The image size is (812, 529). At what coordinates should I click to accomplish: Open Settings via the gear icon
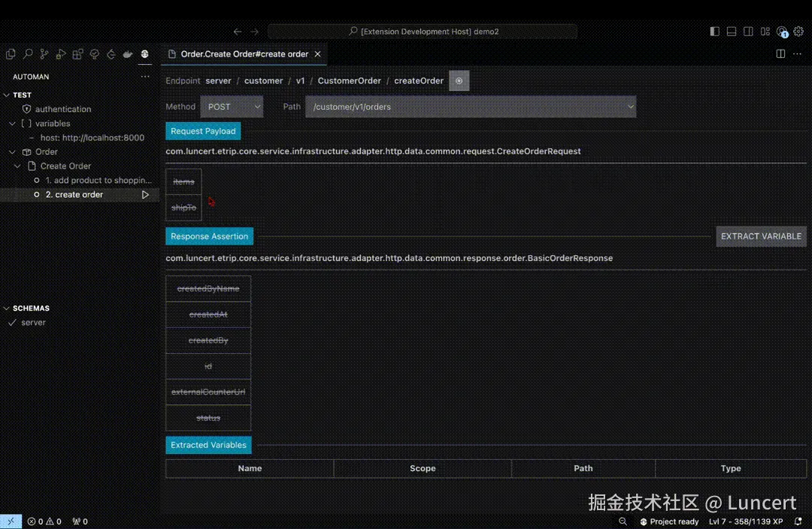pos(798,32)
